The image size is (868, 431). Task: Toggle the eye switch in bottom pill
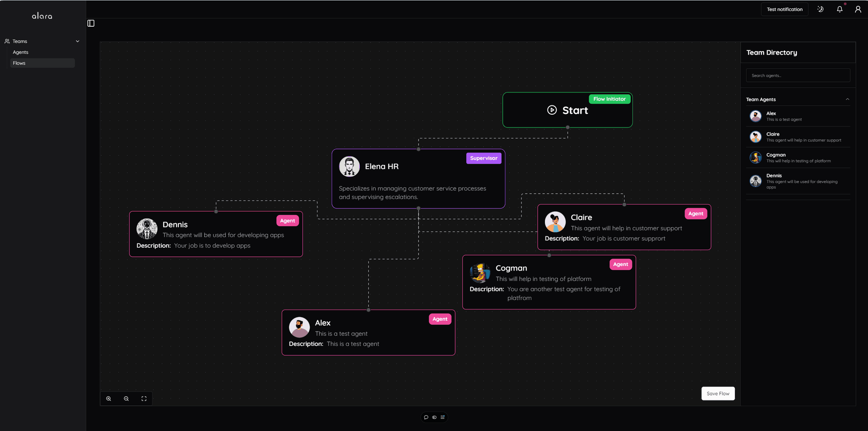tap(434, 417)
